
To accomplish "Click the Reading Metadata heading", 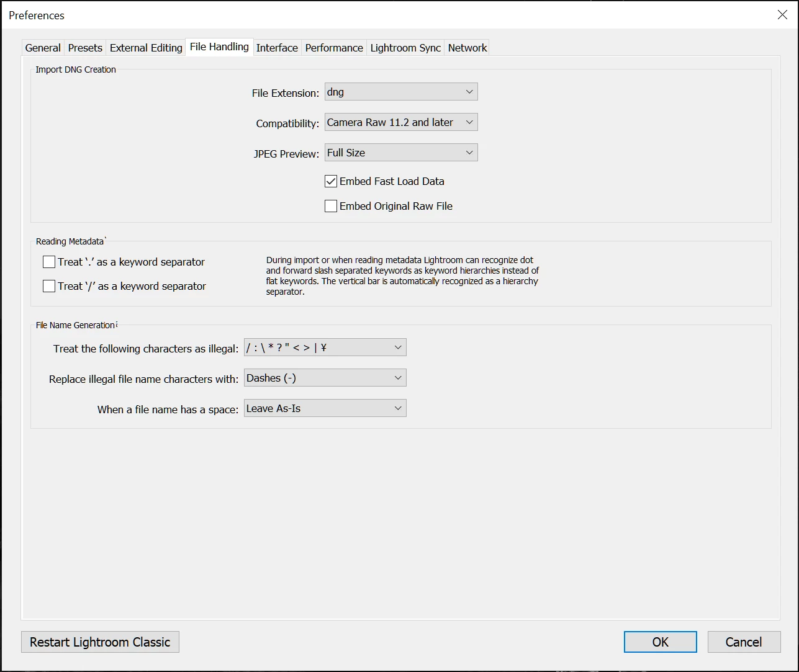I will pos(70,241).
